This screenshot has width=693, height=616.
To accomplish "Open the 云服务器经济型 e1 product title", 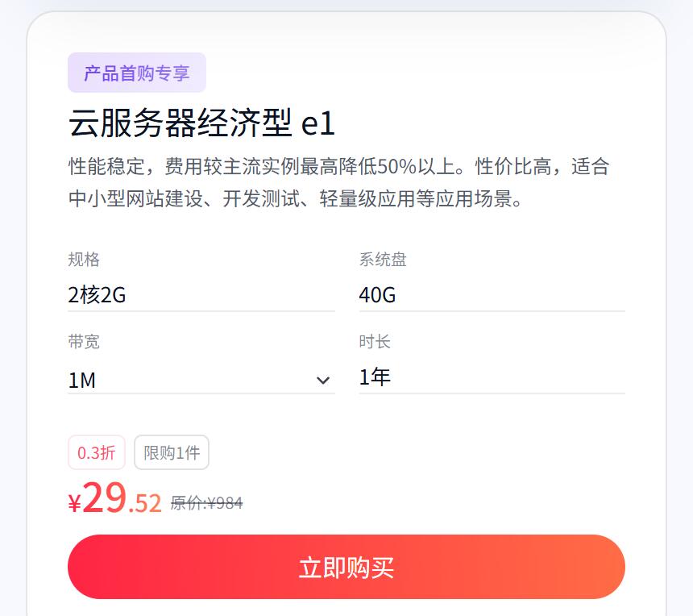I will (x=201, y=123).
